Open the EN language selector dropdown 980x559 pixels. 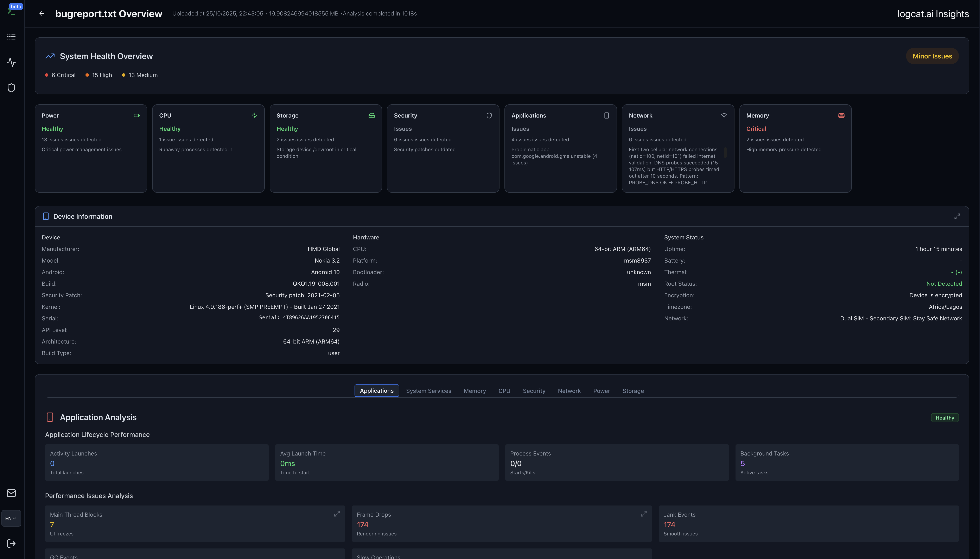click(11, 518)
